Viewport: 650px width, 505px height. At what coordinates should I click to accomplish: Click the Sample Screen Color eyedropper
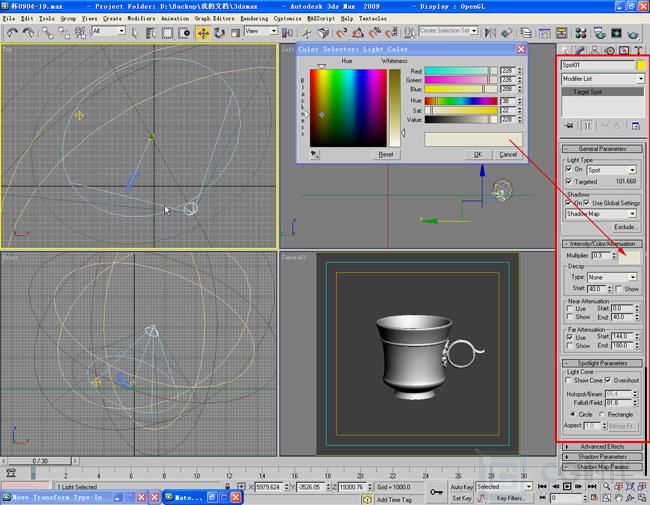(315, 155)
